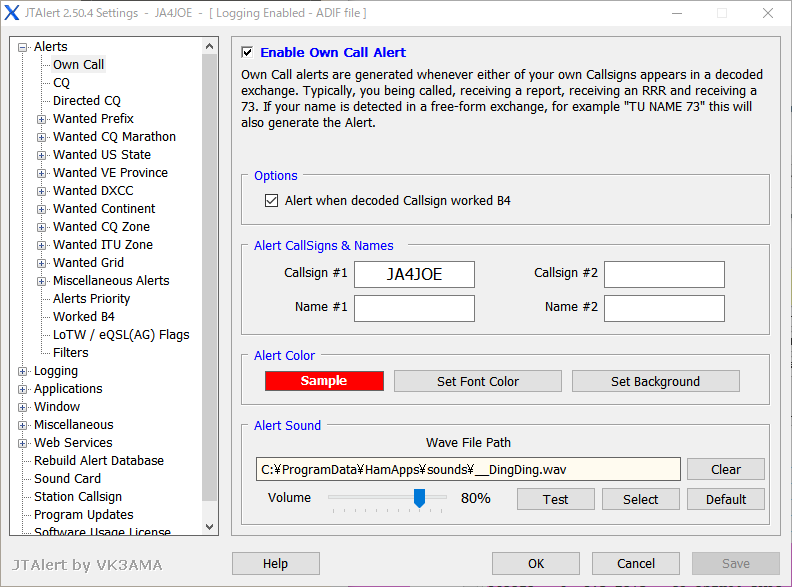This screenshot has width=792, height=587.
Task: Click the Set Background button
Action: [656, 381]
